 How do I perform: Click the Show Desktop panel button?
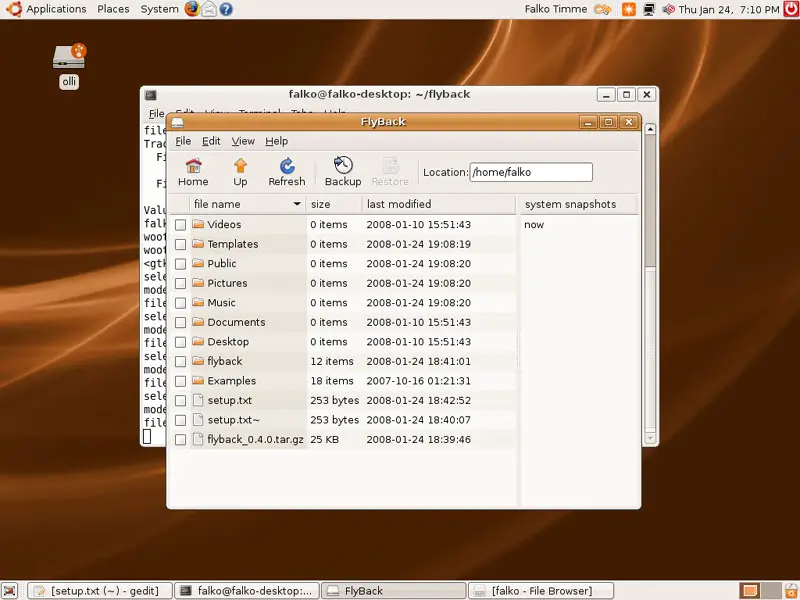(x=9, y=591)
